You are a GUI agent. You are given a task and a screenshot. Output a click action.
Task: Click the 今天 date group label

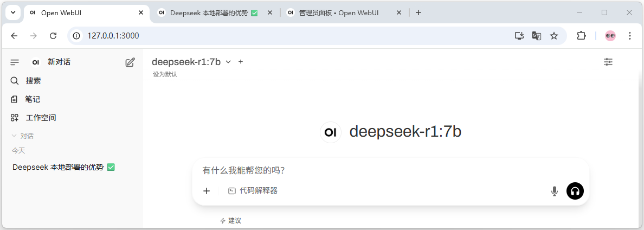point(18,151)
